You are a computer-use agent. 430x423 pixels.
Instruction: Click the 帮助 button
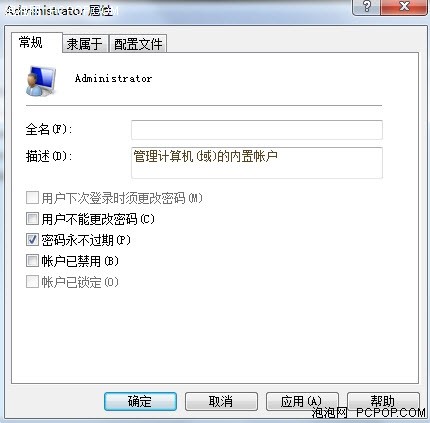click(x=383, y=401)
